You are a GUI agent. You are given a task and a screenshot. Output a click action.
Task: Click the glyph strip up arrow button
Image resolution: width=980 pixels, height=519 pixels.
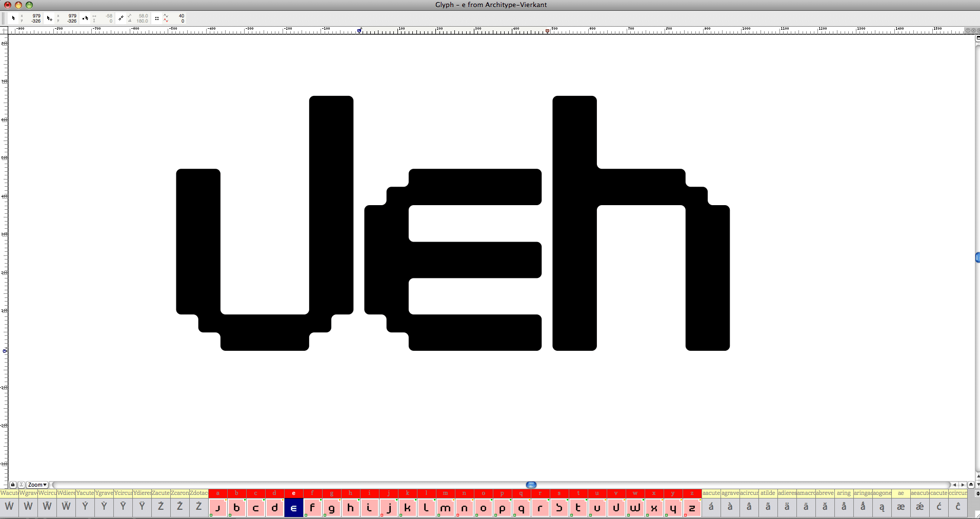(971, 485)
